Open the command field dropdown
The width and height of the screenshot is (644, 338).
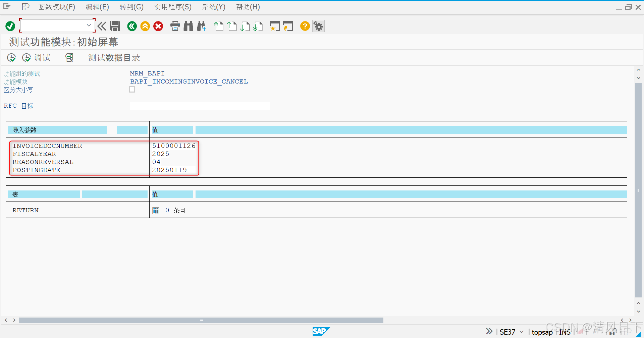tap(89, 25)
